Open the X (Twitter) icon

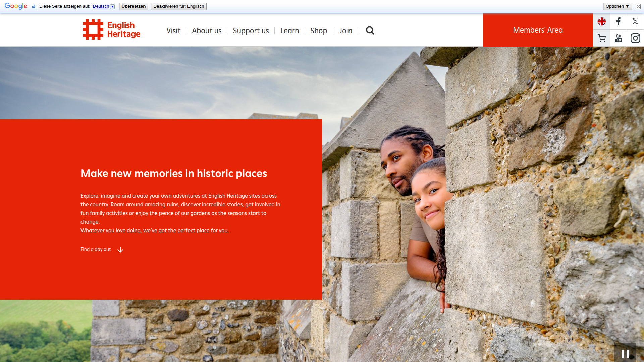pos(635,22)
